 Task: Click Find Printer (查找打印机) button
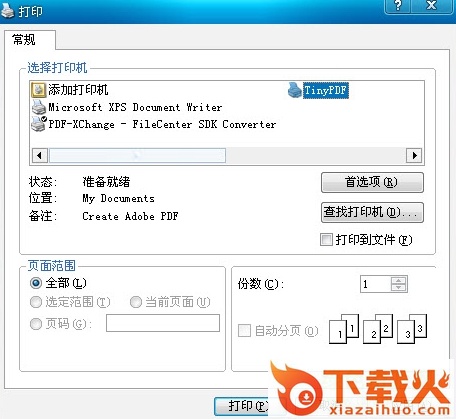pyautogui.click(x=372, y=212)
